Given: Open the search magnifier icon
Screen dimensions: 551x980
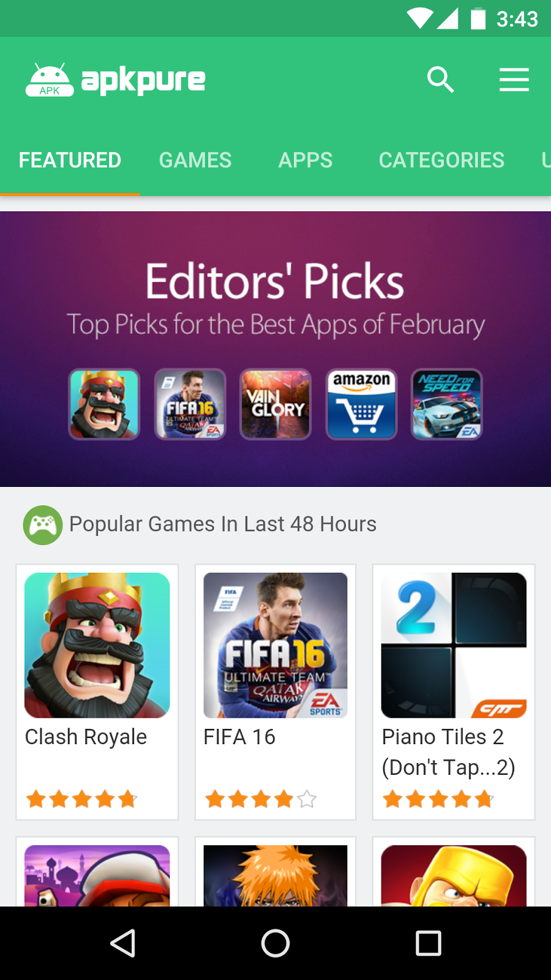Looking at the screenshot, I should pyautogui.click(x=440, y=80).
